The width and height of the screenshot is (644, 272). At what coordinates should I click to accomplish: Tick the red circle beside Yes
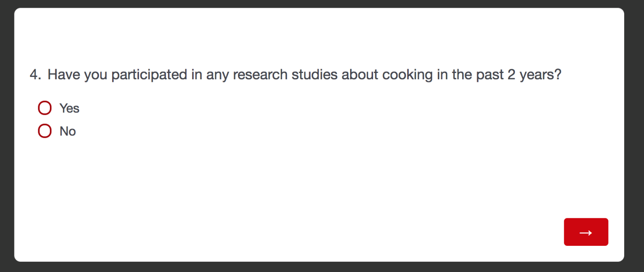(x=45, y=108)
